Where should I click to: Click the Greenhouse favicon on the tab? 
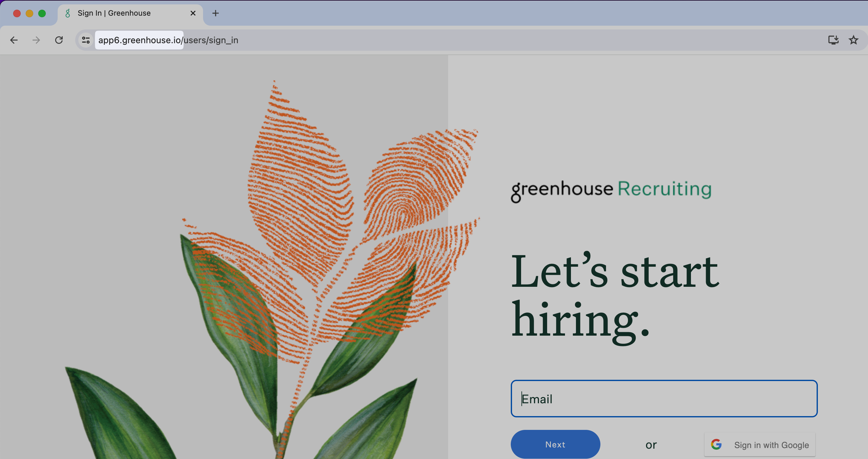(x=68, y=13)
